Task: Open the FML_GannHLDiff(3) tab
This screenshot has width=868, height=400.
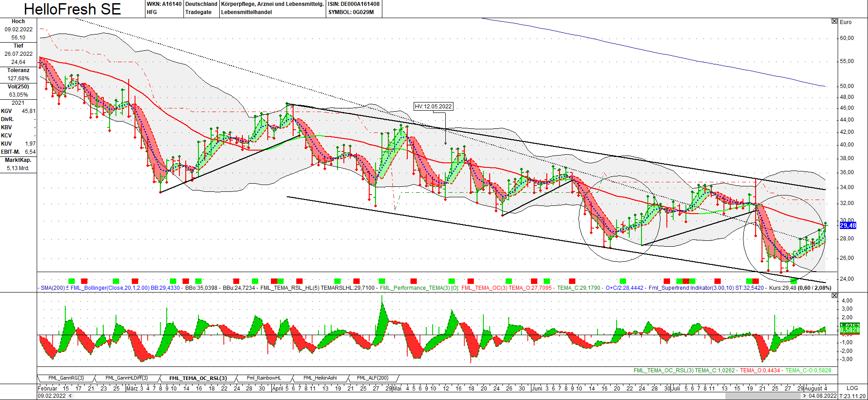Action: tap(127, 378)
